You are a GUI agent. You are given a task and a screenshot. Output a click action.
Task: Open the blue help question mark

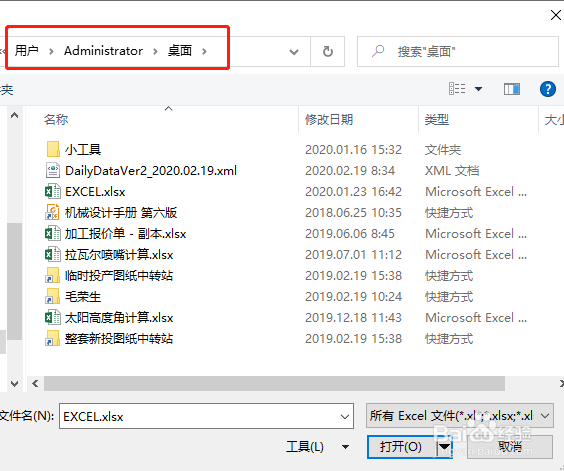tap(547, 89)
